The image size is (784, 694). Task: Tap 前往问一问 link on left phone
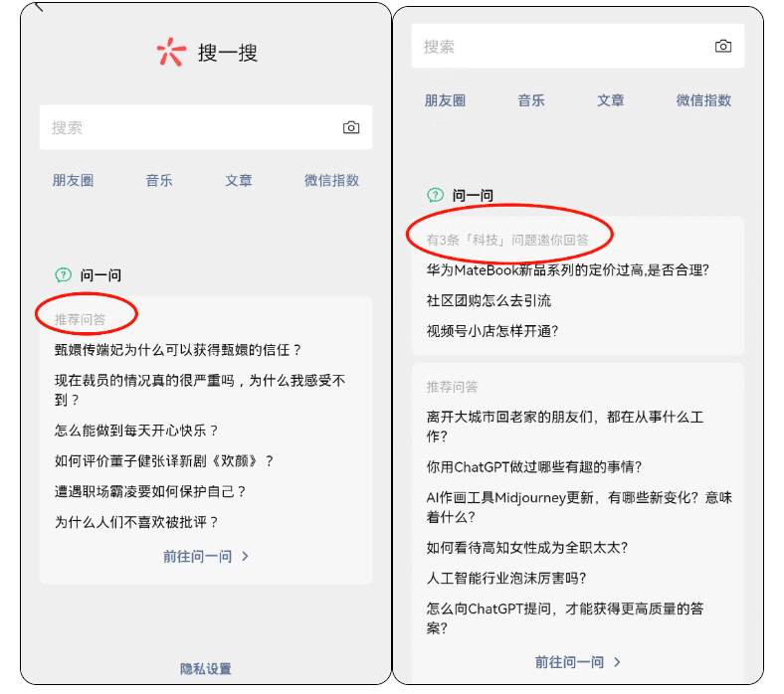click(x=198, y=557)
